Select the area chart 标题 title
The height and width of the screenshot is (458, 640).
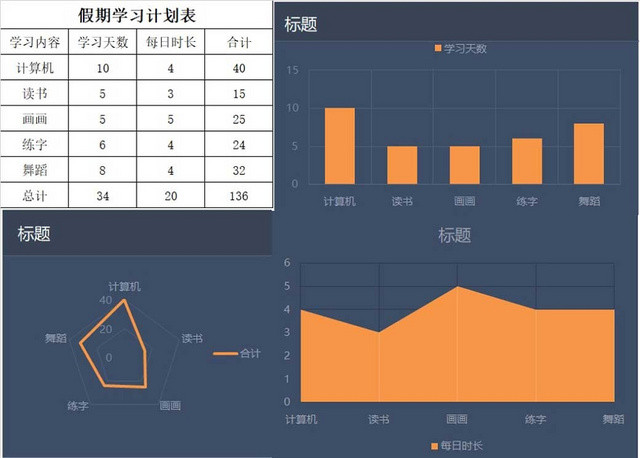pyautogui.click(x=454, y=235)
